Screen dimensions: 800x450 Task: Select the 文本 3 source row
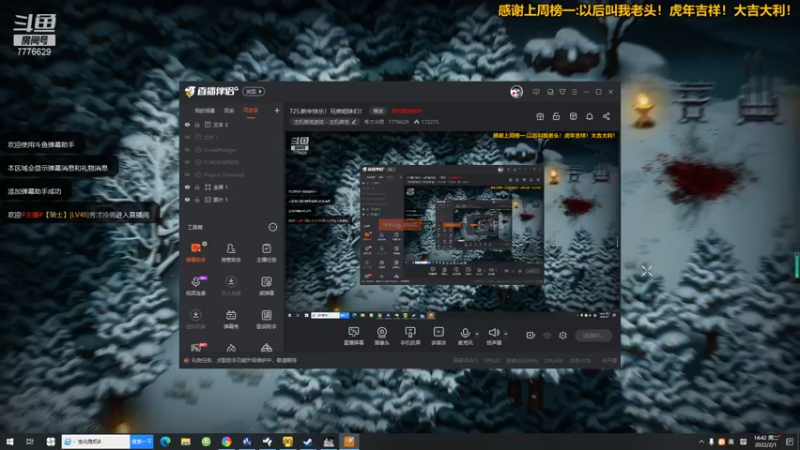pos(232,124)
